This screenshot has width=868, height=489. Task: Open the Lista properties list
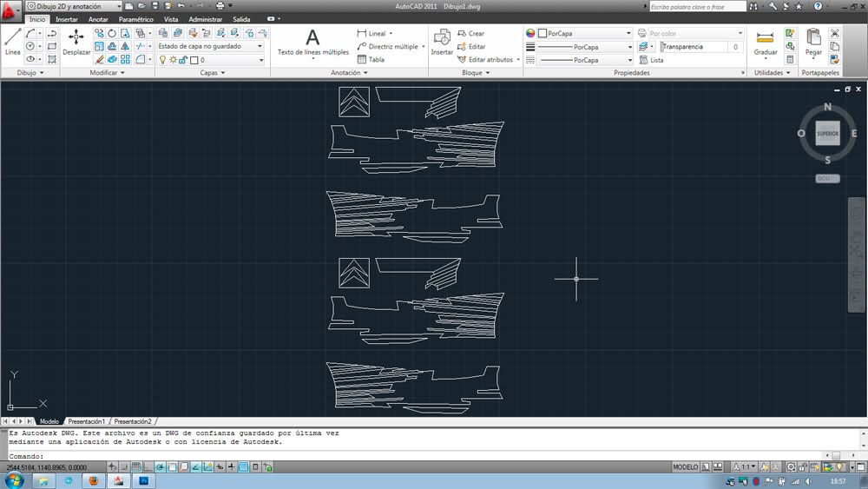tap(651, 60)
